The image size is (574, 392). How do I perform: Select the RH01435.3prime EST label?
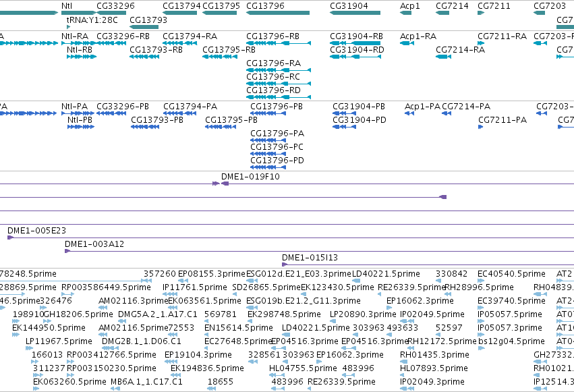point(434,355)
